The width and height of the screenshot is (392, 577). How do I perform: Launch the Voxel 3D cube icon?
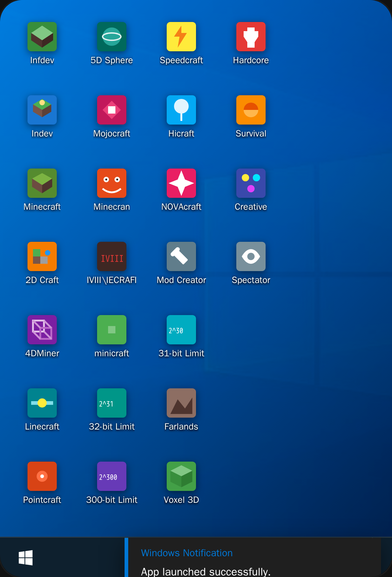181,476
